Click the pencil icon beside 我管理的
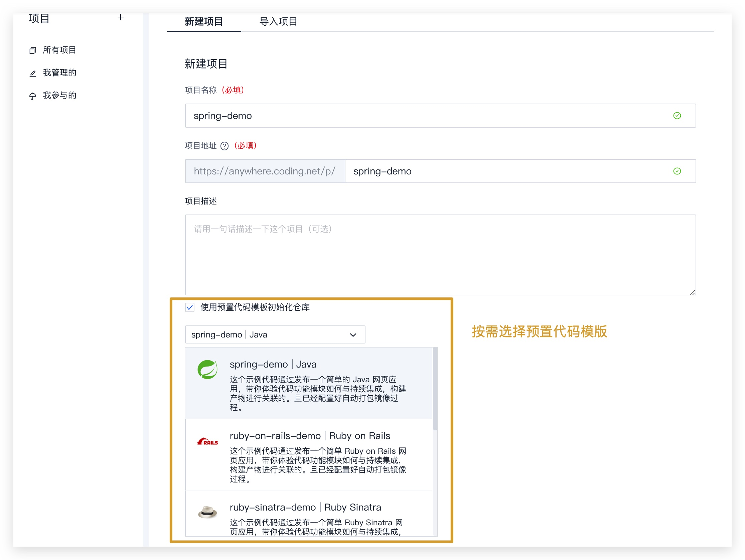 click(32, 73)
